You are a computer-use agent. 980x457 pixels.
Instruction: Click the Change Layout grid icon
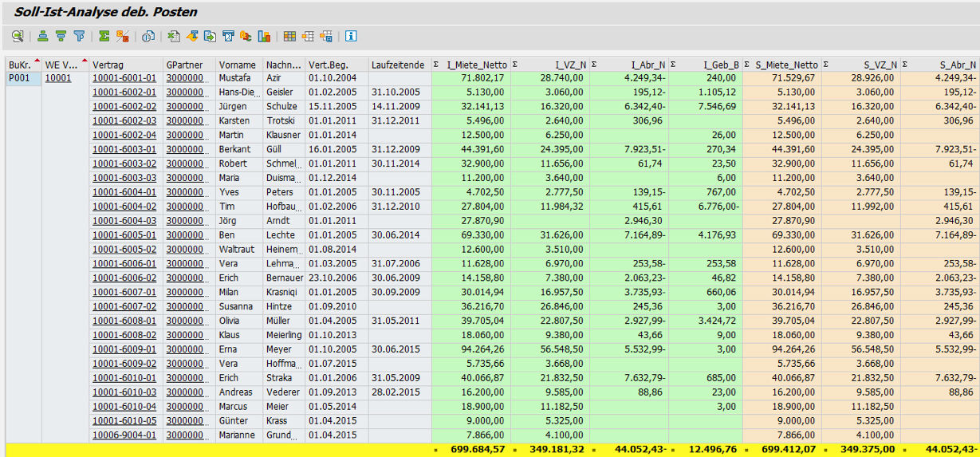click(289, 36)
